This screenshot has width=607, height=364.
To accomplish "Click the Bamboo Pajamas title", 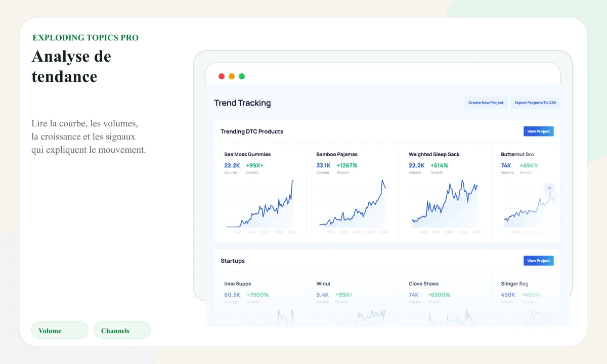I will (337, 154).
